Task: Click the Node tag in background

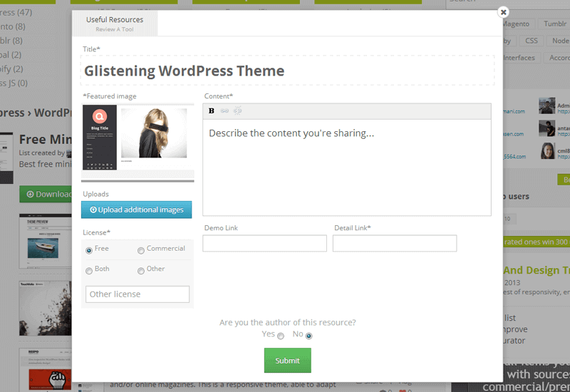Action: point(560,41)
